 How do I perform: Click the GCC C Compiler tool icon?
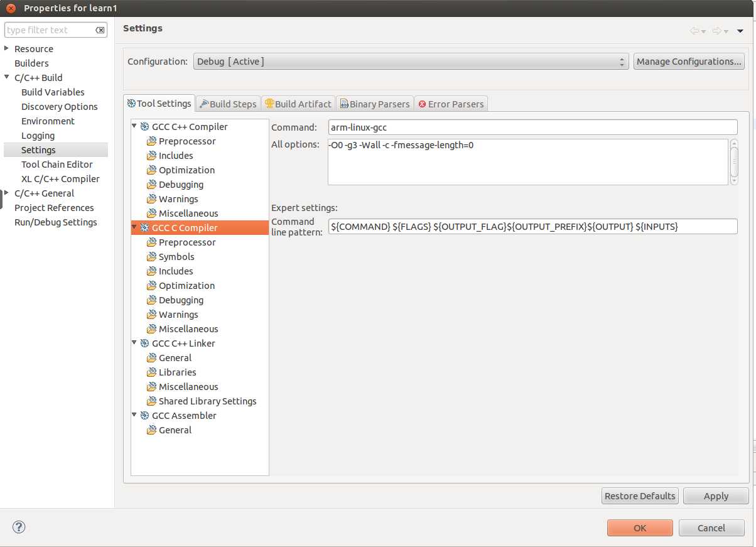tap(145, 228)
